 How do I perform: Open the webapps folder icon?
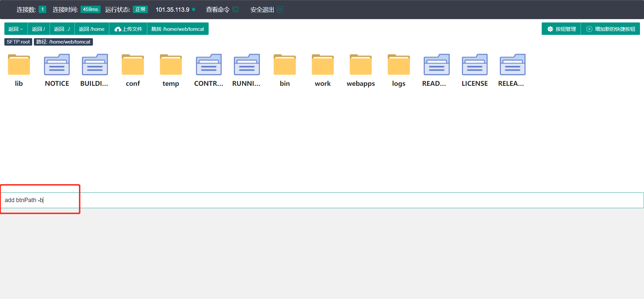pyautogui.click(x=361, y=64)
